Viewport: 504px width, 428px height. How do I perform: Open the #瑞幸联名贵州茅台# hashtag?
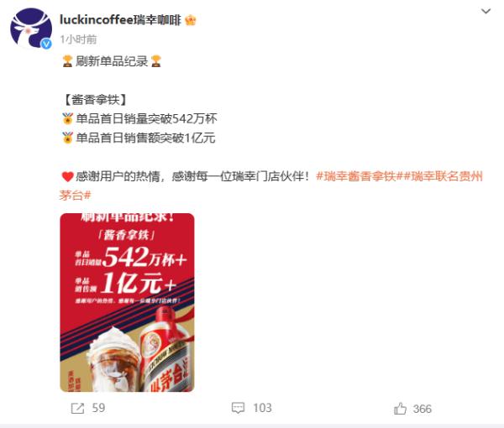[x=271, y=185]
